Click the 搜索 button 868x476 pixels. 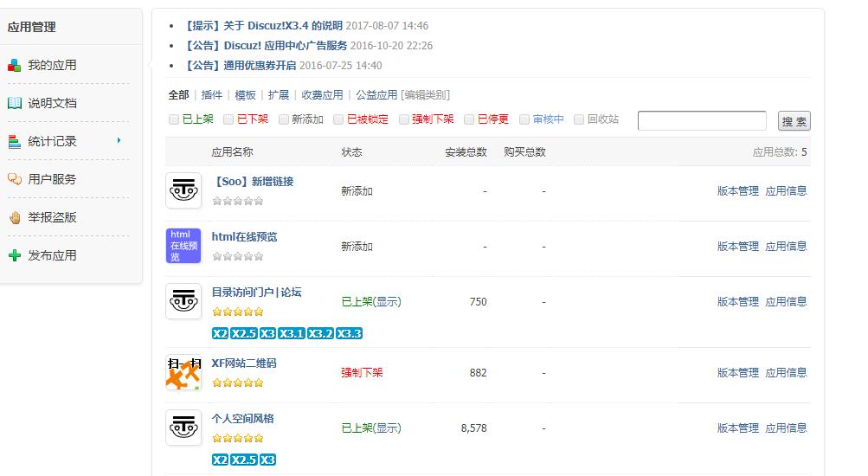pos(794,121)
